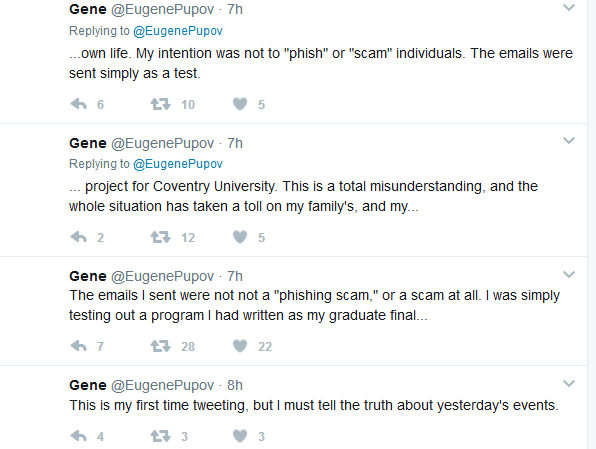The width and height of the screenshot is (596, 449).
Task: Open the @EugenePupov reply link in the top tweet
Action: point(178,31)
